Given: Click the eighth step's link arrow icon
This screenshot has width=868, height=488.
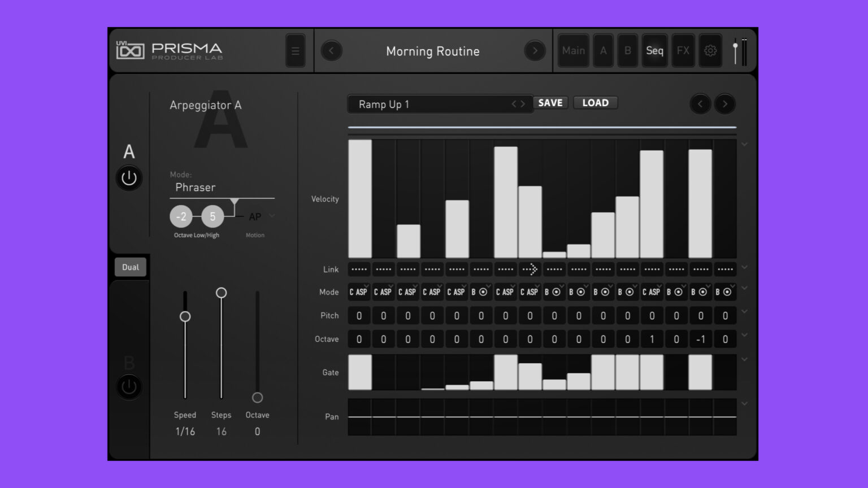Looking at the screenshot, I should pos(530,269).
